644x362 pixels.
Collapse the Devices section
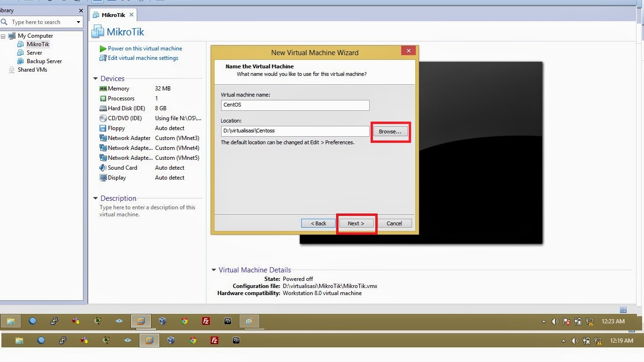pos(96,79)
